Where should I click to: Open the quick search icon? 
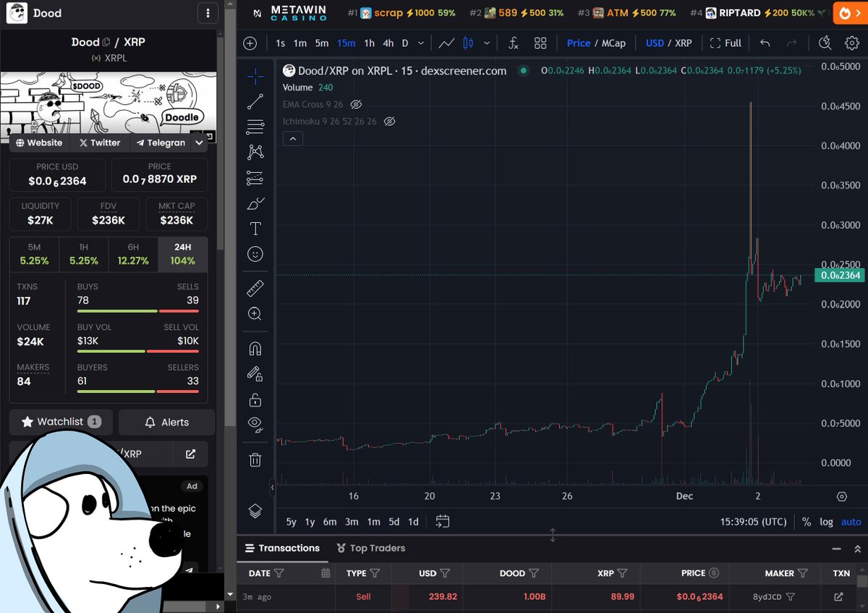click(x=825, y=43)
